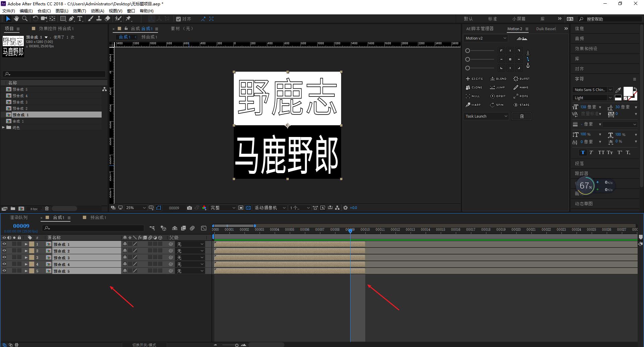
Task: Toggle visibility of layer 预合成 3
Action: coord(4,258)
